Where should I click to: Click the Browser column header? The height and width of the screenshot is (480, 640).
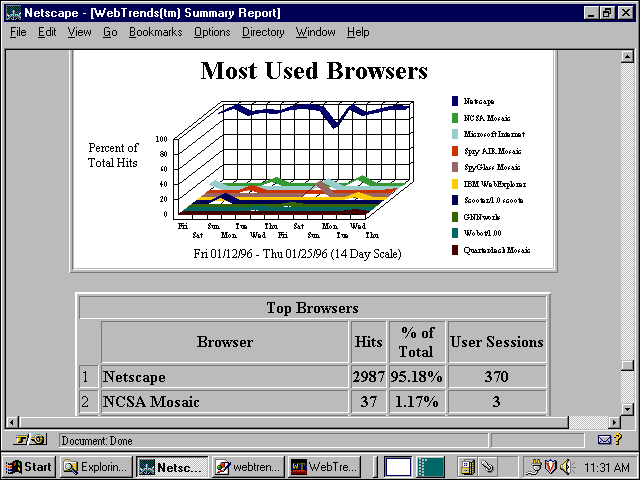pos(225,342)
